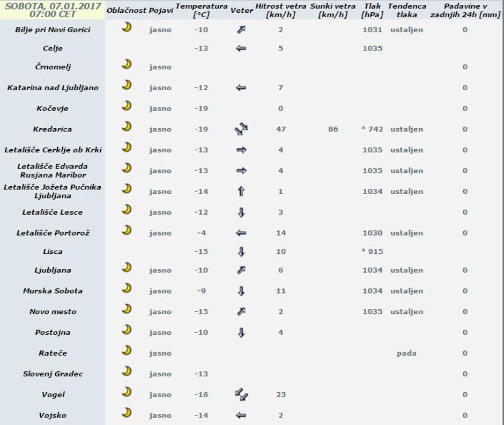Click Letališče Jožeta Pučnika upward wind arrow

241,192
